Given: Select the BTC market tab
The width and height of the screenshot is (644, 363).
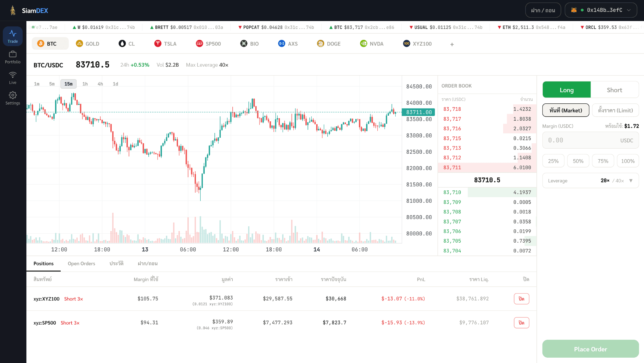Looking at the screenshot, I should (x=50, y=44).
